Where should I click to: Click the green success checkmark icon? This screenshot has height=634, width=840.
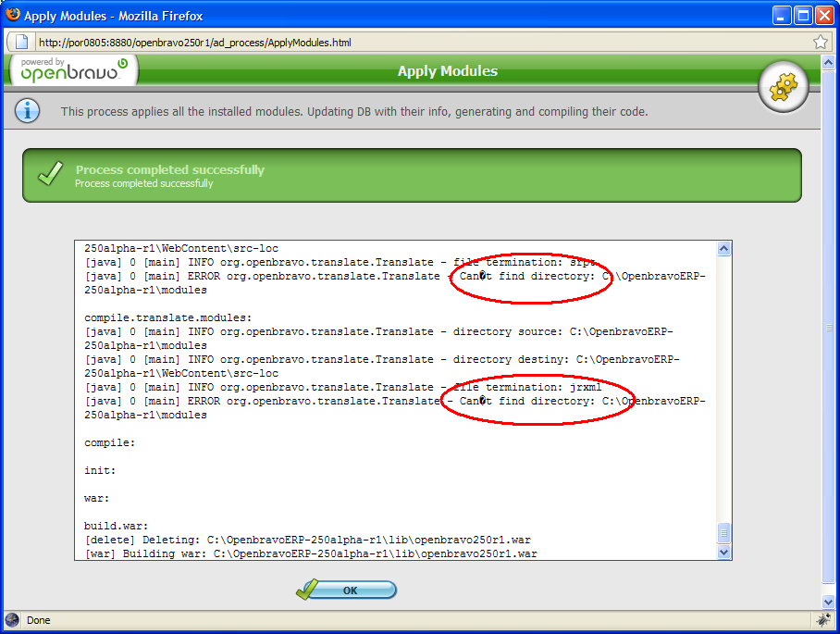point(50,174)
